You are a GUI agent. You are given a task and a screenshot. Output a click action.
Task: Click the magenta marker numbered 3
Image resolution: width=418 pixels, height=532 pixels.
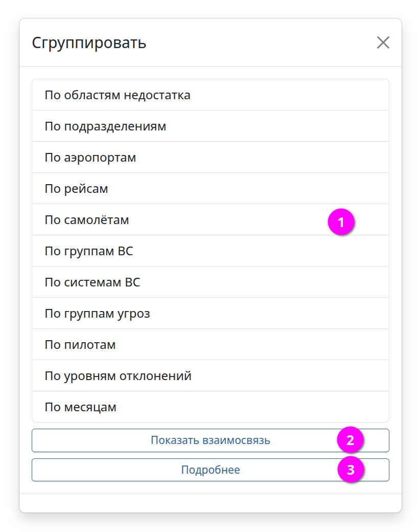(351, 470)
